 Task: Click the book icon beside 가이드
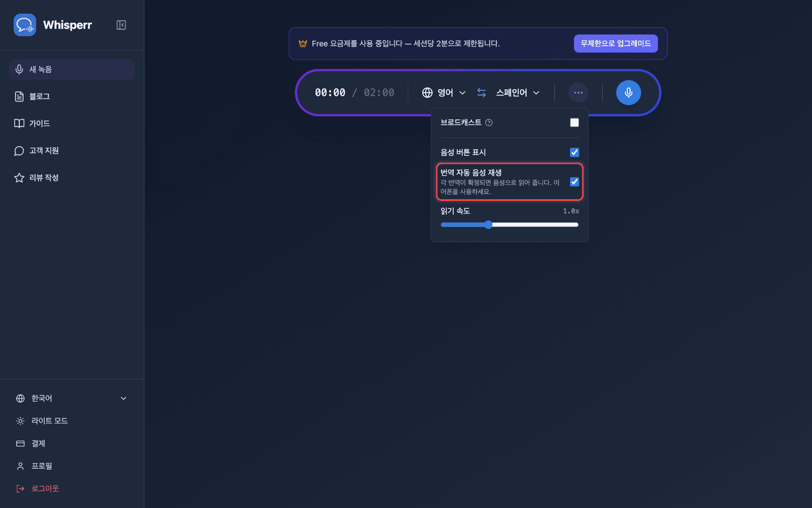click(x=19, y=123)
